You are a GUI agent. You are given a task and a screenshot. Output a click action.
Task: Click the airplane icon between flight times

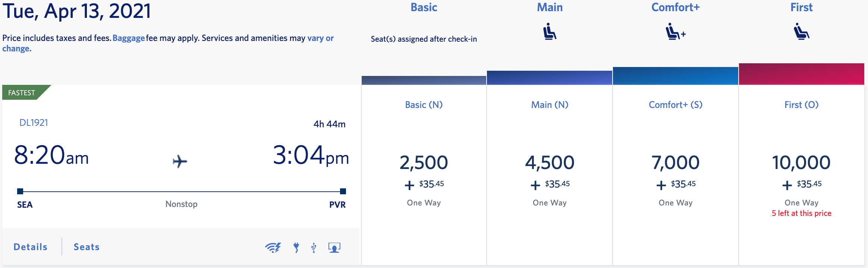pyautogui.click(x=180, y=162)
